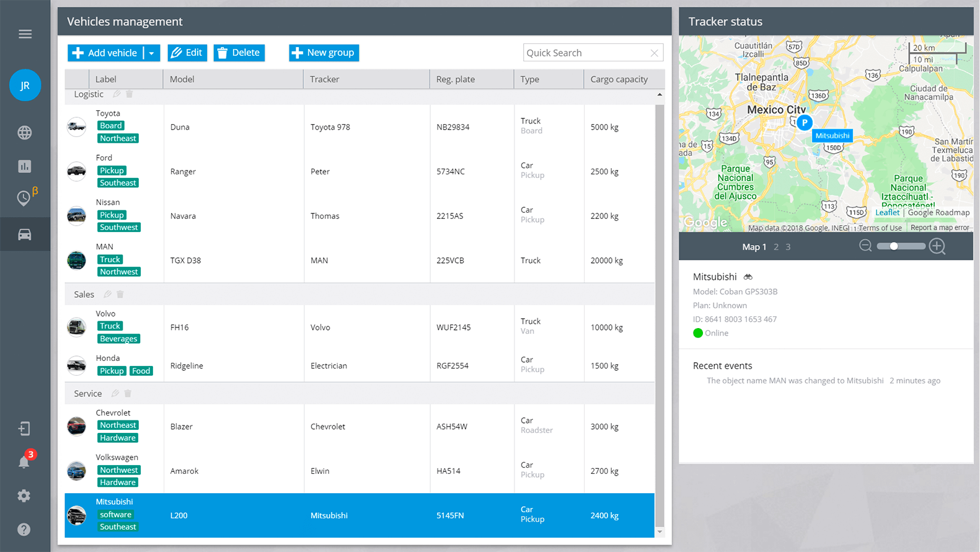Open the Leaflet link on map
The image size is (980, 552).
[887, 213]
